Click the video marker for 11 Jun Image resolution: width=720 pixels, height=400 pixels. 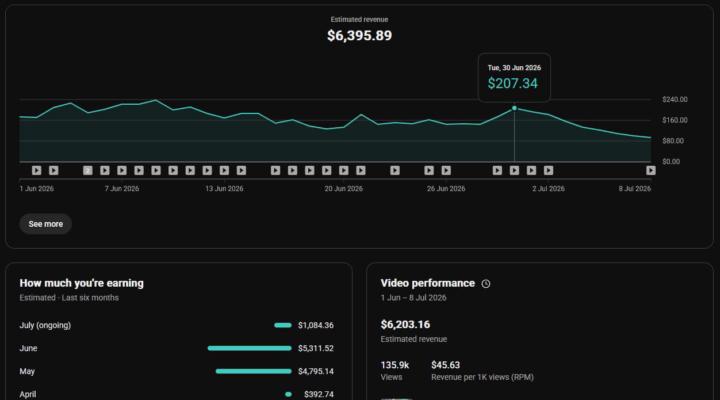190,170
